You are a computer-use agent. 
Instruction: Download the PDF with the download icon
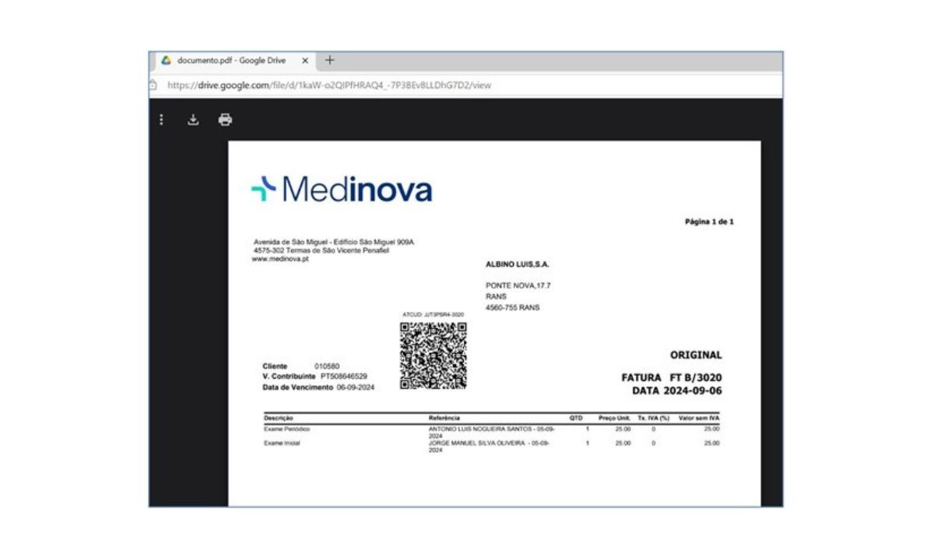tap(193, 120)
